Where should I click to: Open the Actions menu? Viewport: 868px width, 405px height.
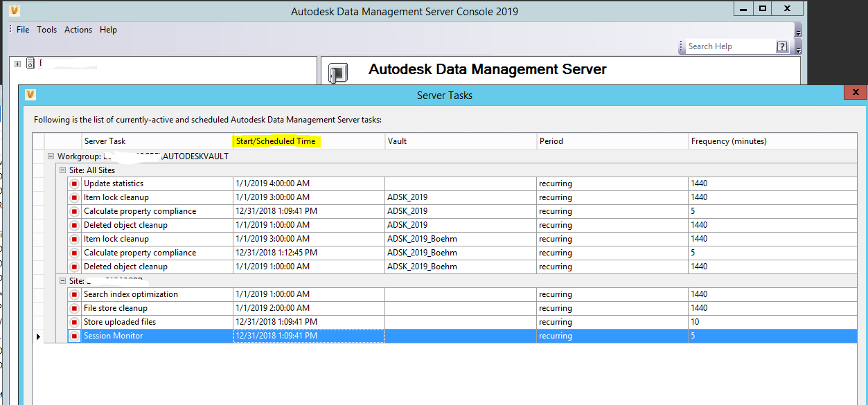pos(78,29)
